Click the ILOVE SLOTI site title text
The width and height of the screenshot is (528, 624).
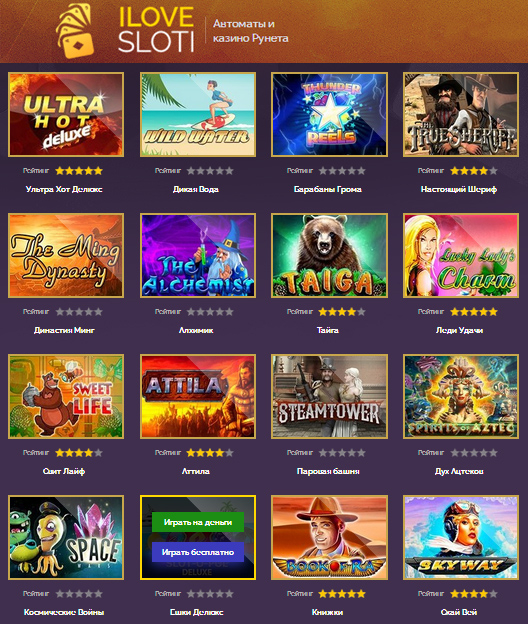point(156,30)
